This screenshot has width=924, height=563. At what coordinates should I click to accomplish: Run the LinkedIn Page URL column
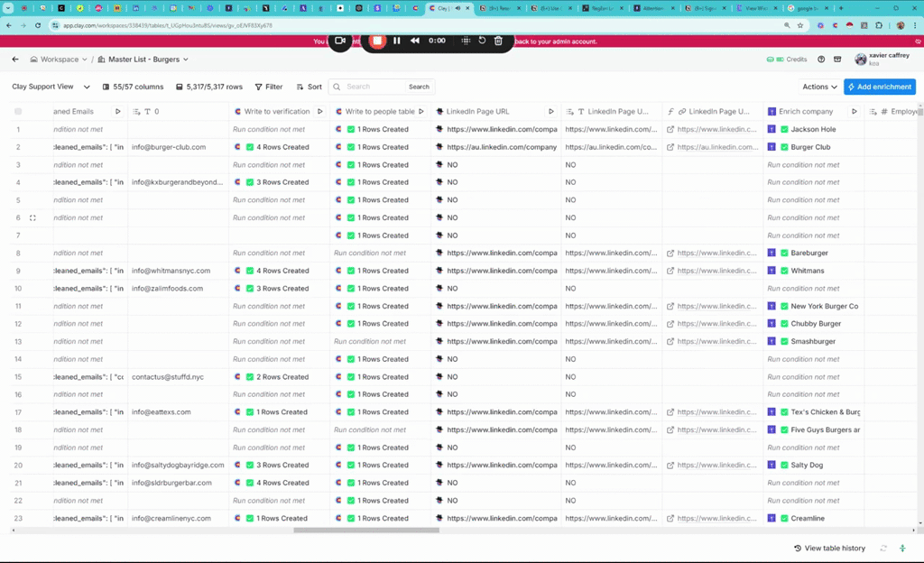point(551,112)
